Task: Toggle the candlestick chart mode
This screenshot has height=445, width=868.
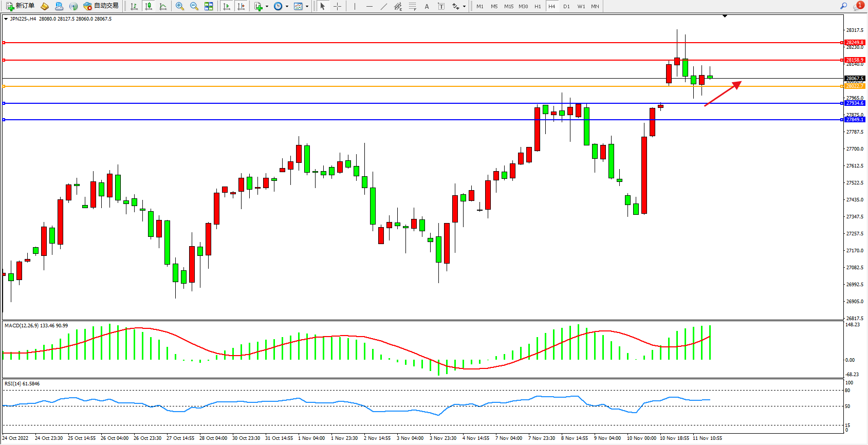Action: tap(149, 6)
